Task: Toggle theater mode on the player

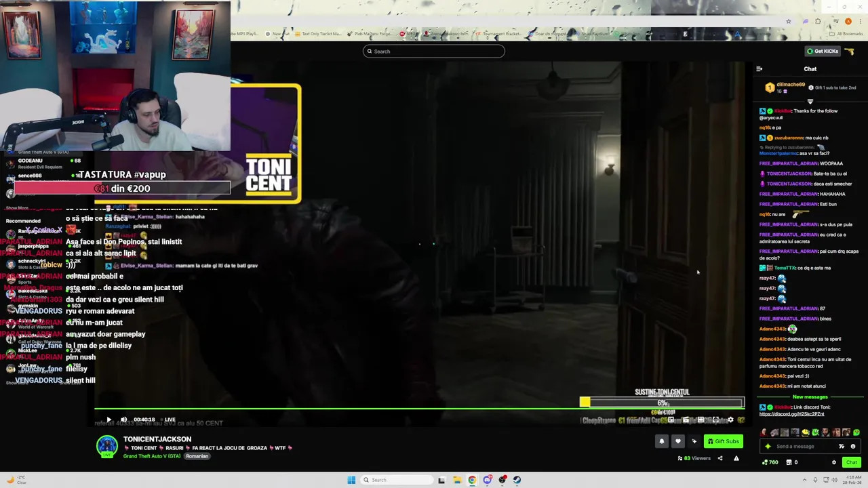Action: click(x=701, y=420)
